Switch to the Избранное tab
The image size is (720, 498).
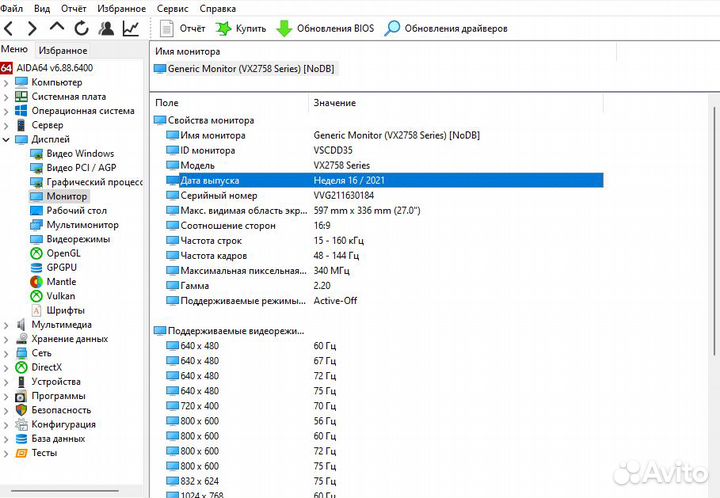(64, 50)
